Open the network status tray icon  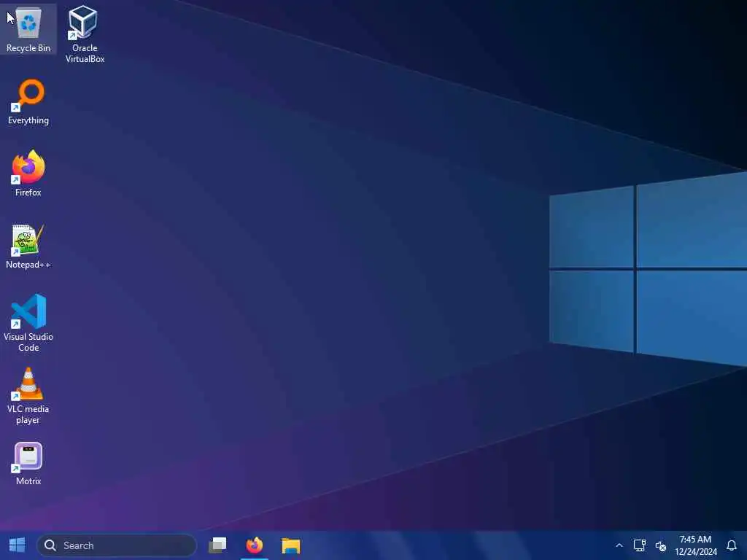[639, 545]
